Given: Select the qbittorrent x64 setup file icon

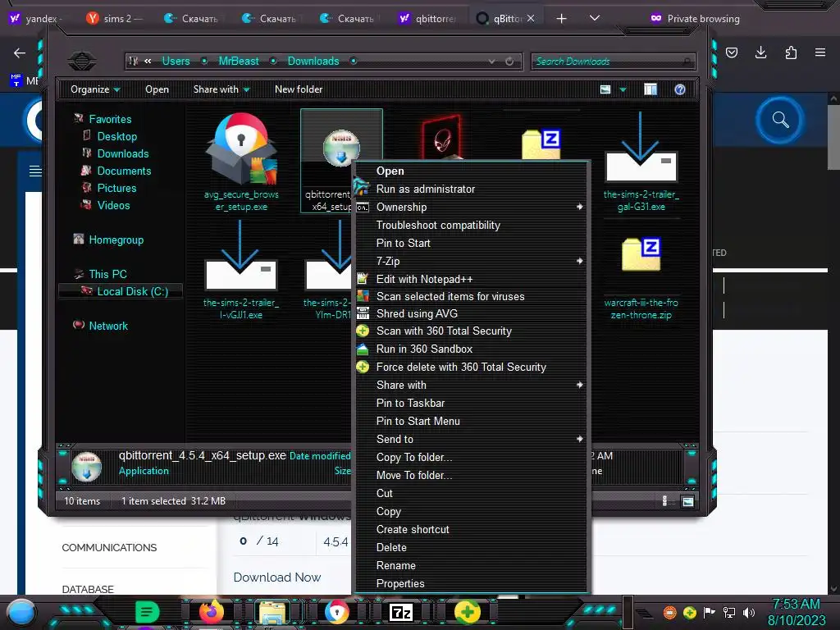Looking at the screenshot, I should [341, 148].
